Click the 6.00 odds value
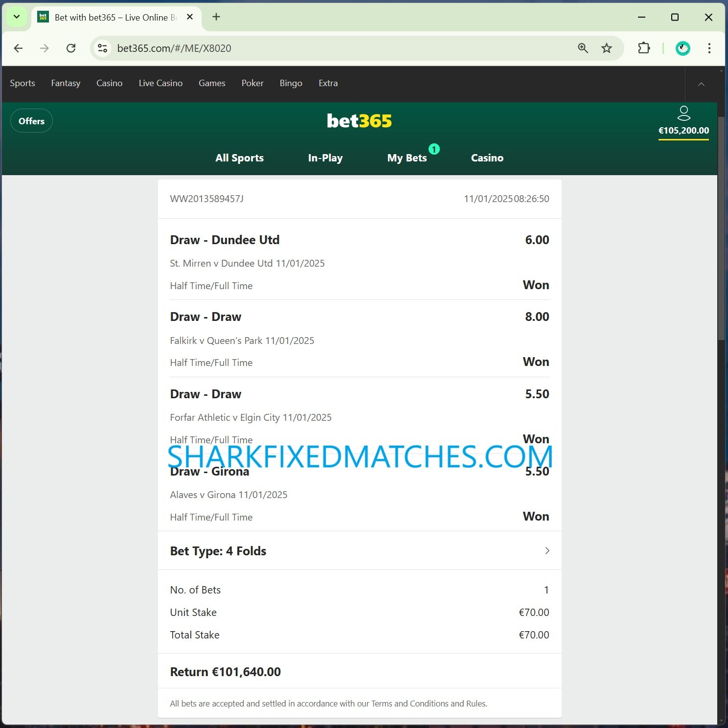Screen dimensions: 728x728 pyautogui.click(x=537, y=240)
